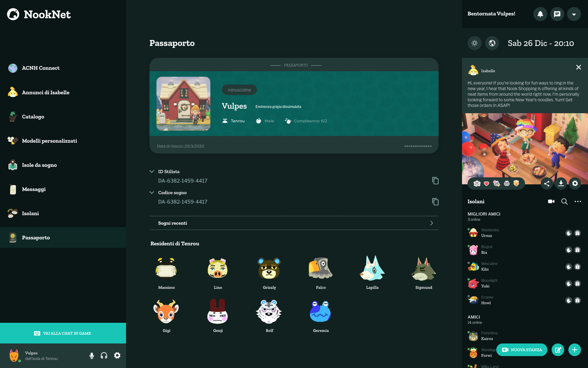588x368 pixels.
Task: Wave at Ursus
Action: coord(569,233)
